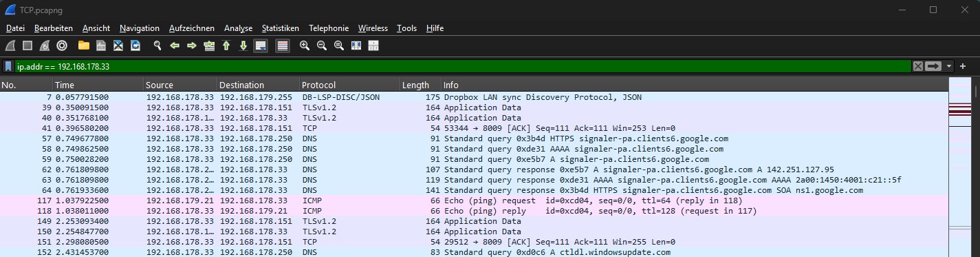
Task: Open the Bearbeiten menu
Action: 54,28
